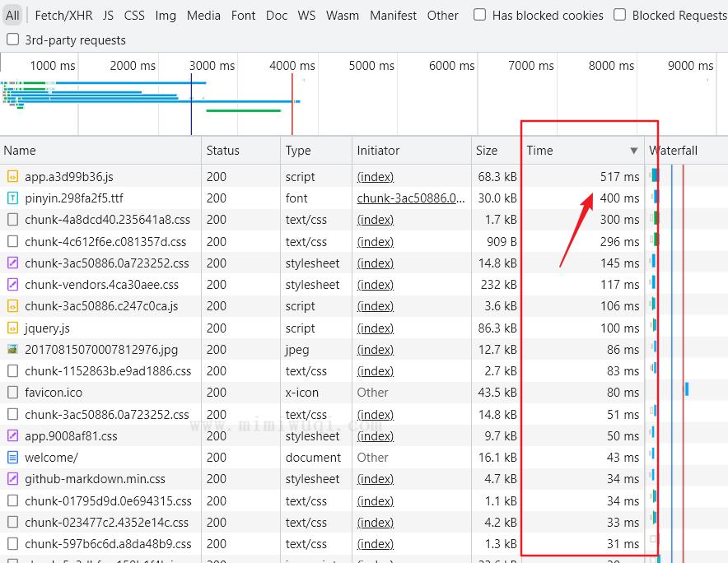The height and width of the screenshot is (563, 728).
Task: Click the script icon beside jquery.js
Action: pyautogui.click(x=12, y=328)
